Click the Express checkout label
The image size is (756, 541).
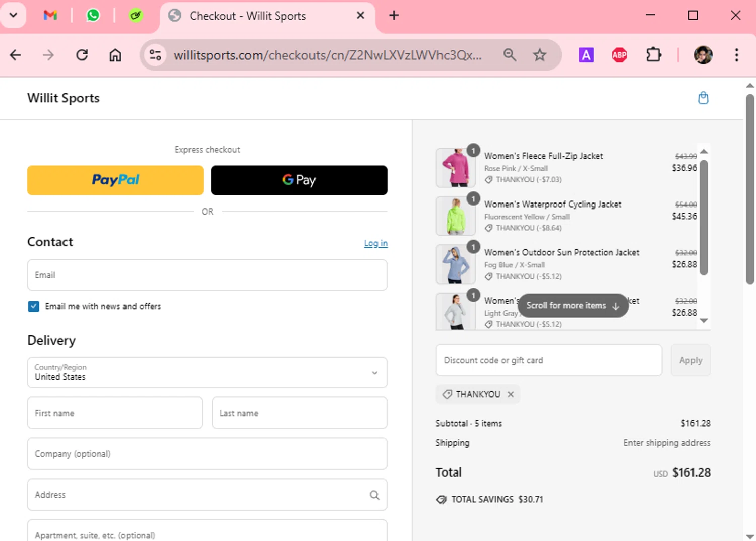click(x=207, y=150)
